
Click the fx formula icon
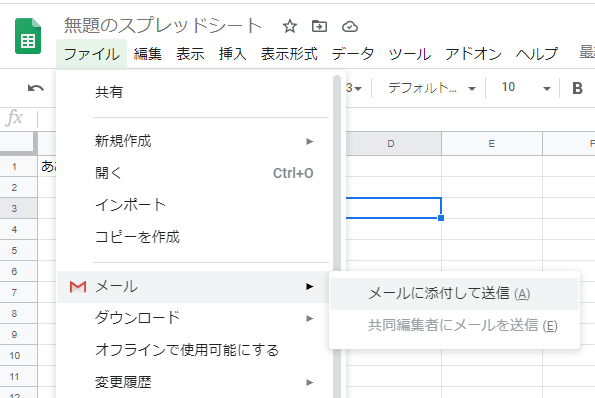tap(14, 117)
